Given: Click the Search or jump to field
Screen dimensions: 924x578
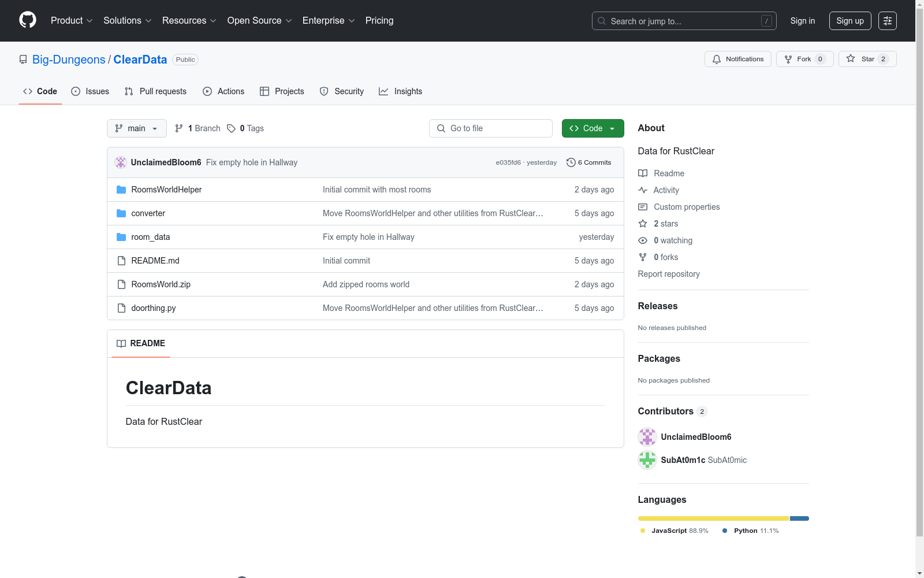Looking at the screenshot, I should 684,21.
